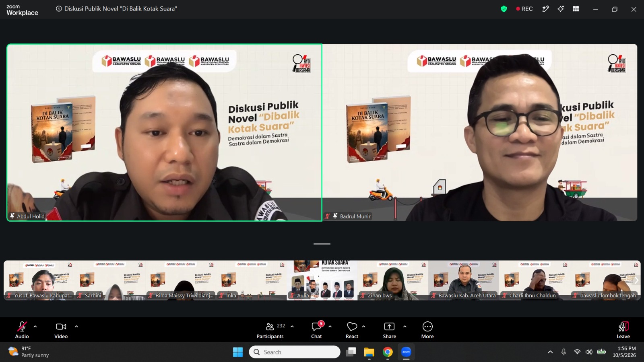Click the green encryption shield icon
644x362 pixels.
click(x=504, y=9)
